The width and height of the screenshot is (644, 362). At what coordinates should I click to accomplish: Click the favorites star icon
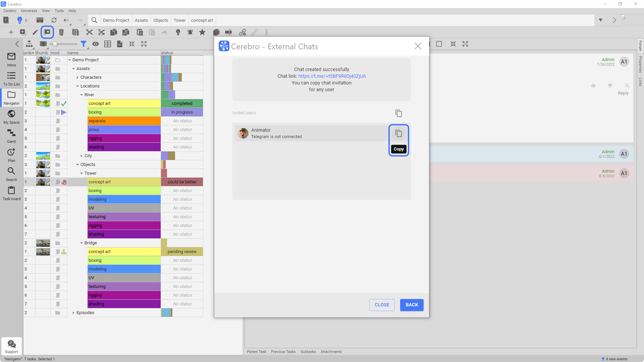click(x=202, y=32)
